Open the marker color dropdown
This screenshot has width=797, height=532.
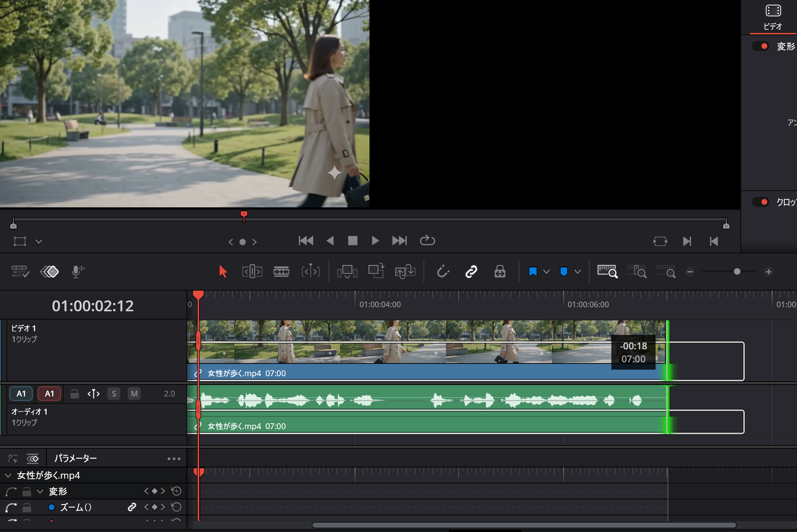(x=577, y=271)
